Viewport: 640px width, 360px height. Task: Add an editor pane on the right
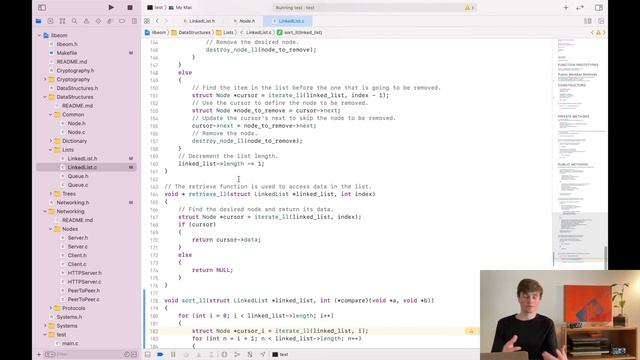point(601,21)
